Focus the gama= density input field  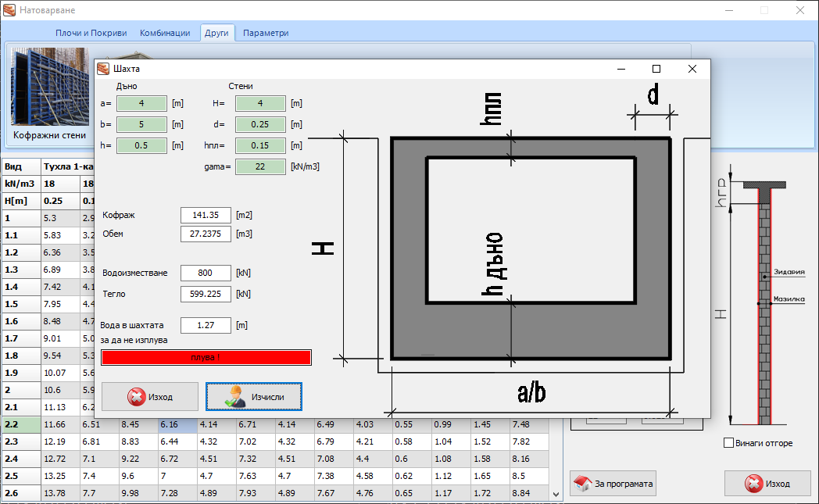coord(260,166)
